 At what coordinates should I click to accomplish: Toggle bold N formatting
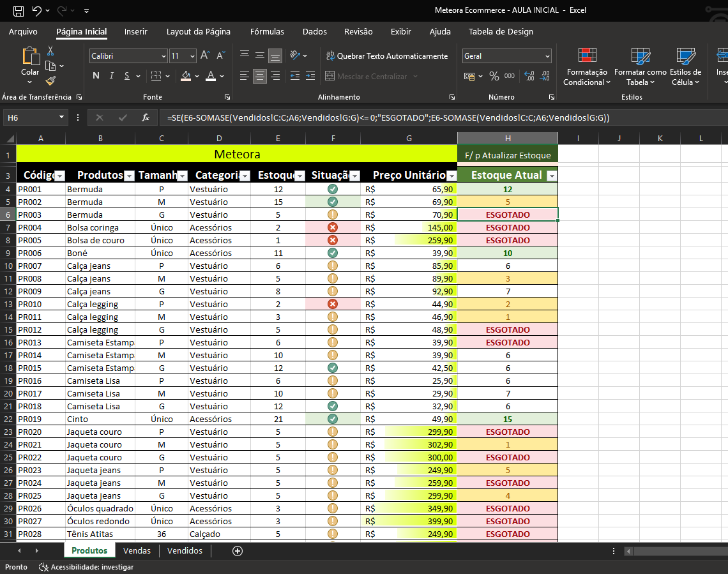[x=96, y=75]
